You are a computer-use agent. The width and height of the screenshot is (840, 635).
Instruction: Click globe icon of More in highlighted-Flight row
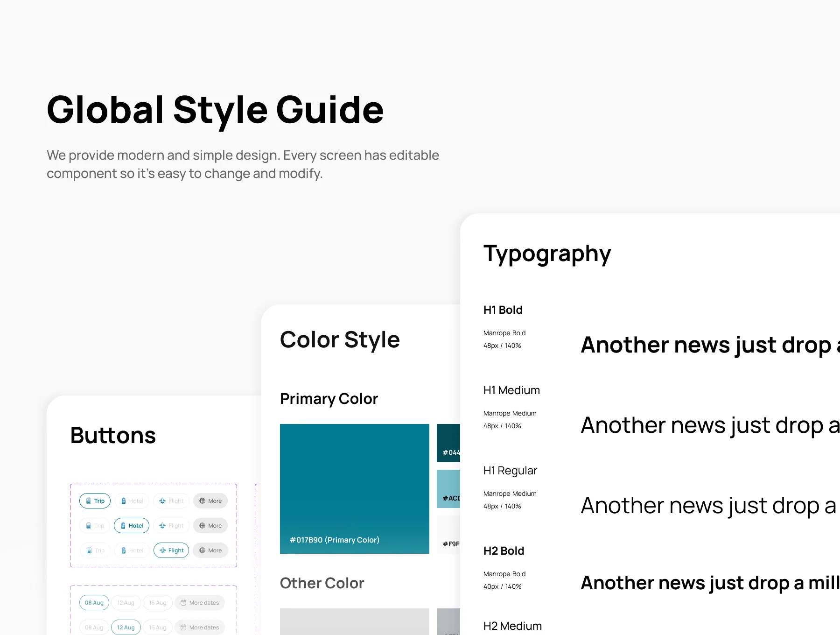point(202,550)
